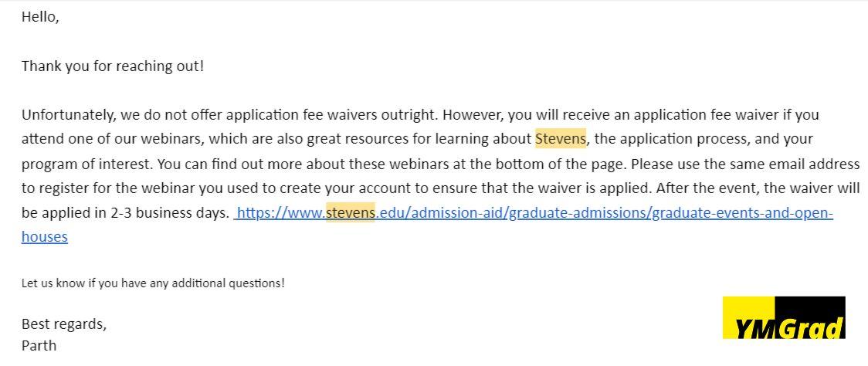Click the "graduate-admissions" segment of URL
The height and width of the screenshot is (366, 868).
click(578, 213)
